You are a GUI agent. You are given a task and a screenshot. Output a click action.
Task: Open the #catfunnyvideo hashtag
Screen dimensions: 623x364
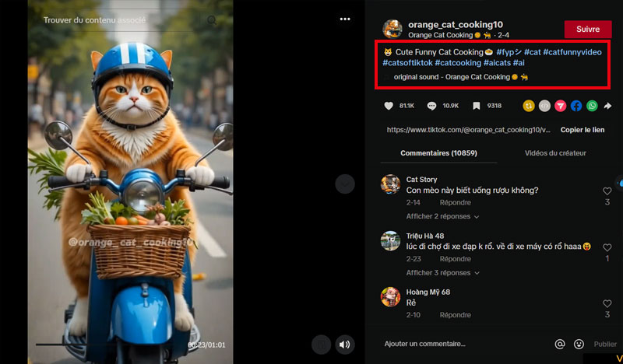coord(572,52)
